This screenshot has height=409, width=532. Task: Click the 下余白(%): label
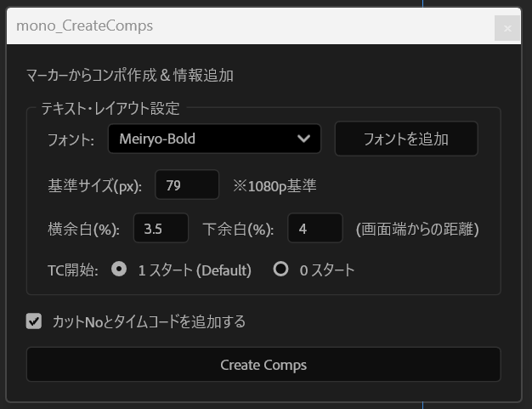(241, 229)
